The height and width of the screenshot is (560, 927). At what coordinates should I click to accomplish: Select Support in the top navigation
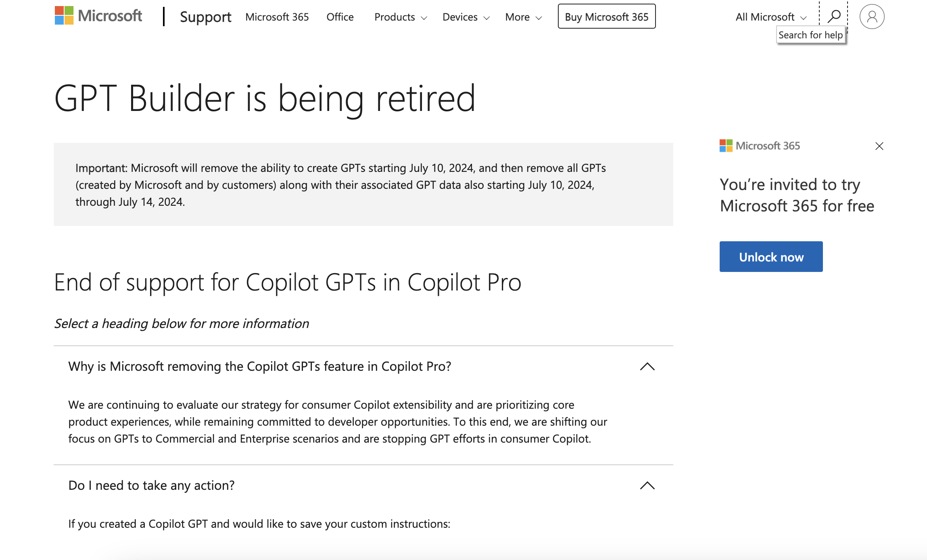205,17
